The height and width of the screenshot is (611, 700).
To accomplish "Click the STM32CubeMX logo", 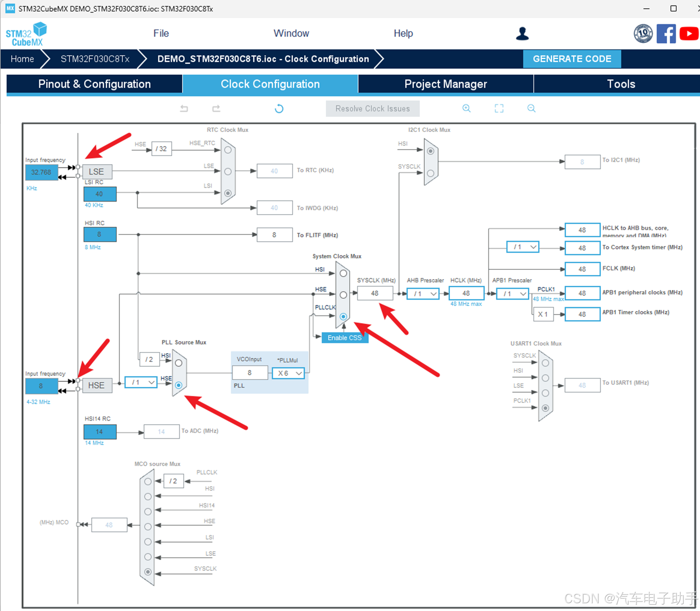I will click(26, 34).
